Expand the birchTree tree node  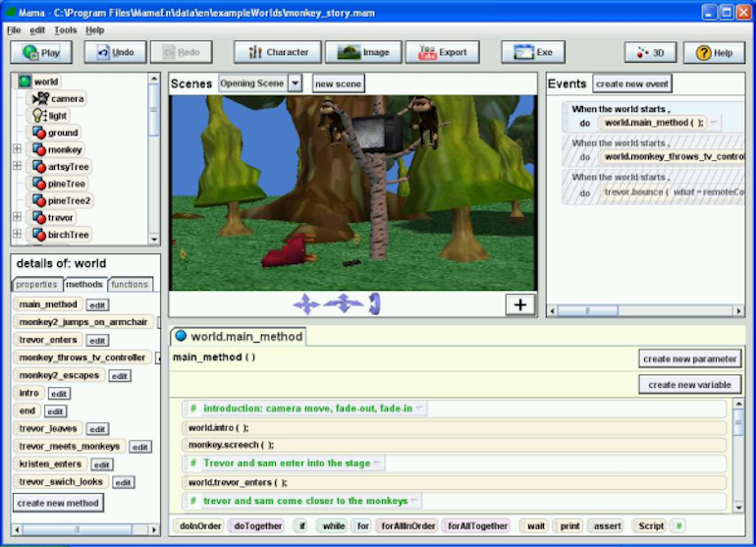coord(17,234)
